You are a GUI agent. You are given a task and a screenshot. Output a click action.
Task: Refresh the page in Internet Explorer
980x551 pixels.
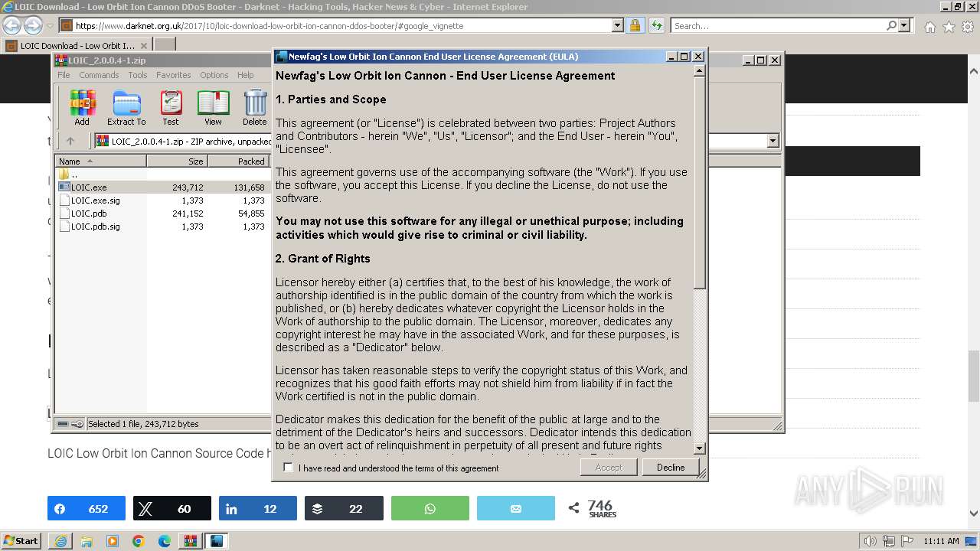[x=656, y=26]
